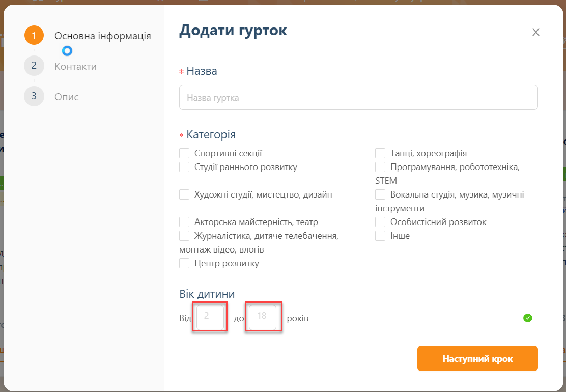Screen dimensions: 566x392
Task: Click the green validation checkmark icon
Action: 528,318
